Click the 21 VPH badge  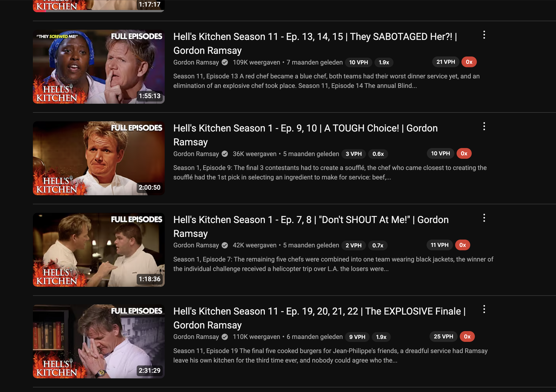tap(446, 62)
